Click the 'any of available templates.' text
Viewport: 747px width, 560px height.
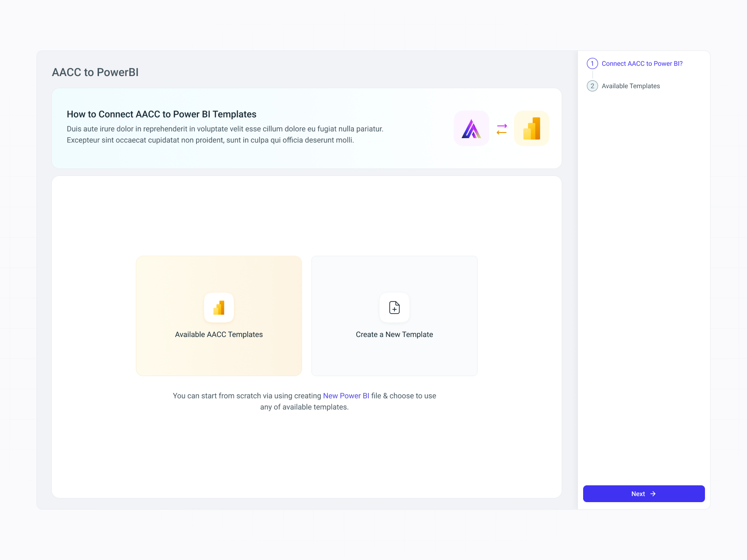click(x=304, y=407)
